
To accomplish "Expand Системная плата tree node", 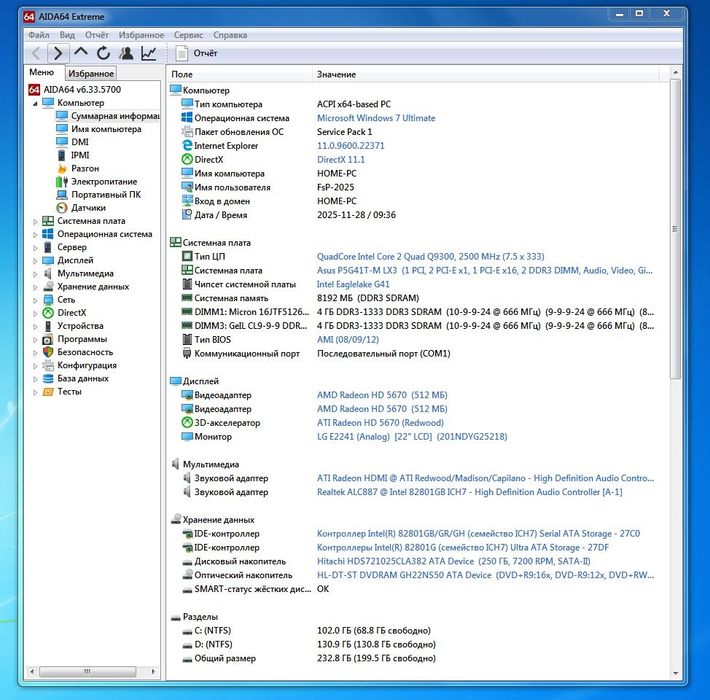I will (35, 221).
